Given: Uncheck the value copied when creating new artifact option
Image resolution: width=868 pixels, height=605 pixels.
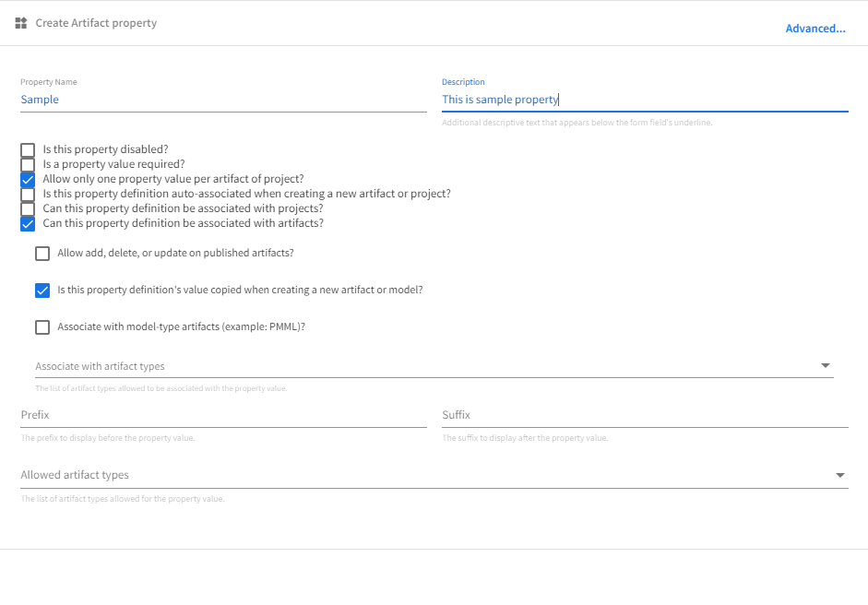Looking at the screenshot, I should pos(42,291).
